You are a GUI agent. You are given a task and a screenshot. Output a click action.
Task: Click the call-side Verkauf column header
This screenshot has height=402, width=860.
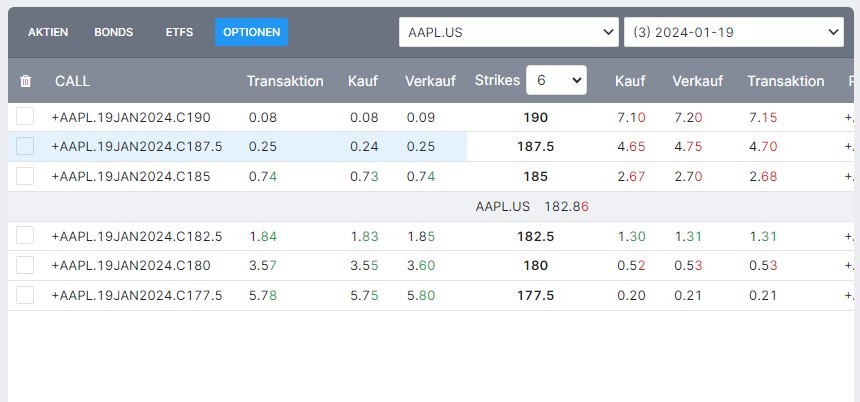point(431,81)
